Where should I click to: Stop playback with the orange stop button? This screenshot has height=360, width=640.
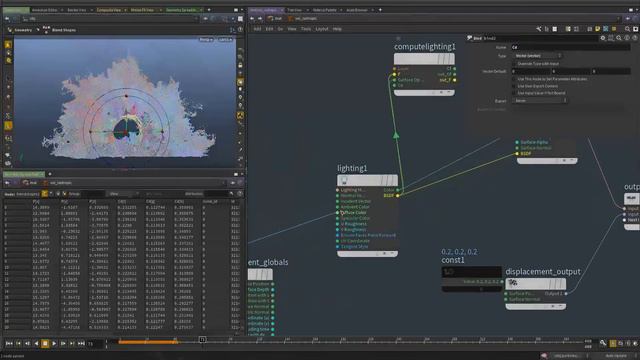pyautogui.click(x=45, y=344)
